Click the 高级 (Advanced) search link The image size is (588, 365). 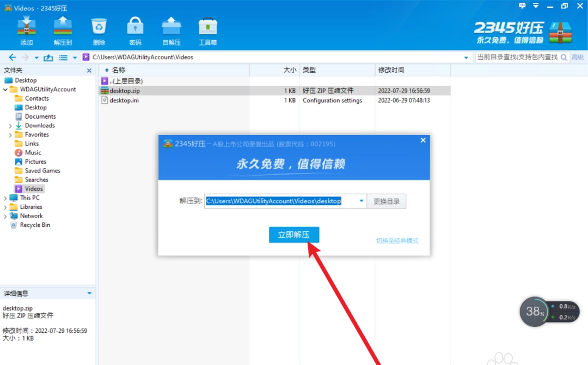tap(578, 57)
